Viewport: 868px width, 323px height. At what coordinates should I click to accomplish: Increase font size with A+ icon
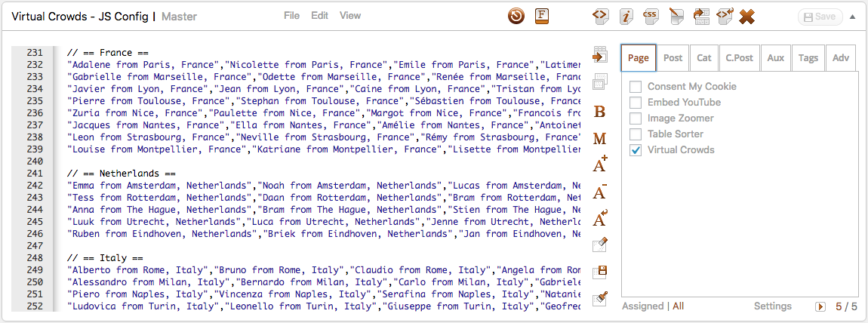(600, 165)
